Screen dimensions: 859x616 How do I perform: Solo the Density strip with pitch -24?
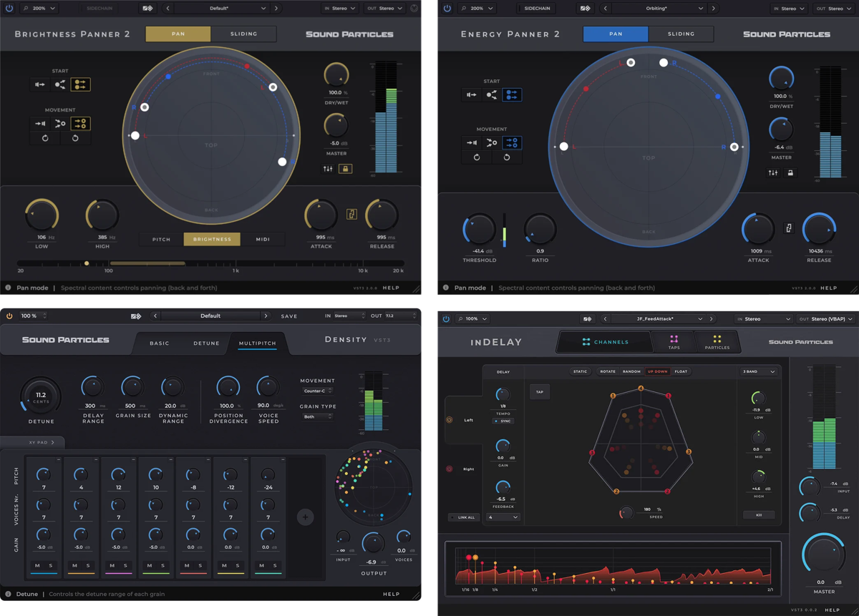click(x=275, y=565)
